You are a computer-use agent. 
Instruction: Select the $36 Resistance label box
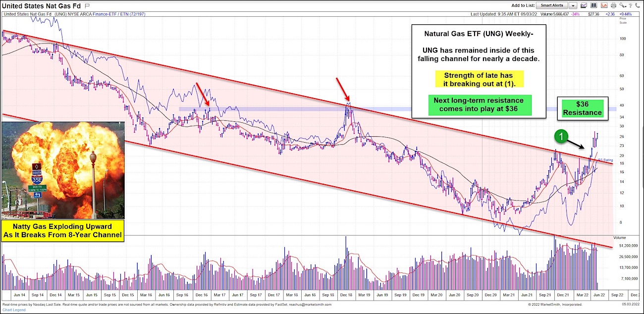coord(583,108)
